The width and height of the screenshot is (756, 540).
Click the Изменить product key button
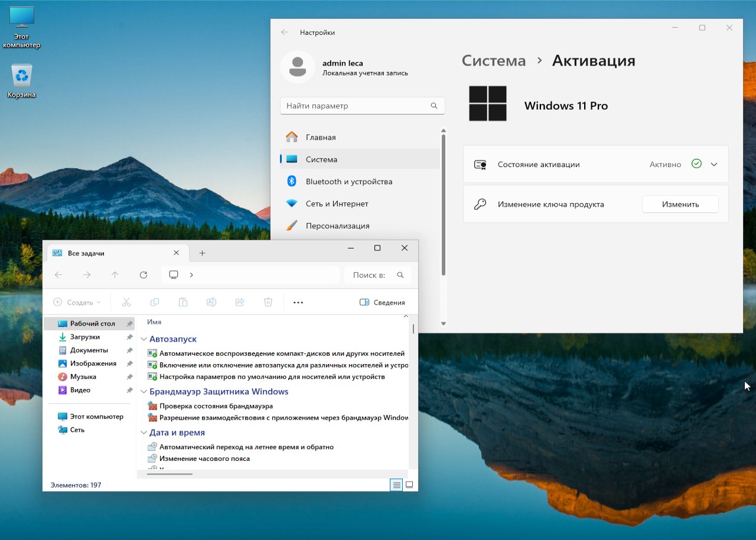tap(680, 204)
